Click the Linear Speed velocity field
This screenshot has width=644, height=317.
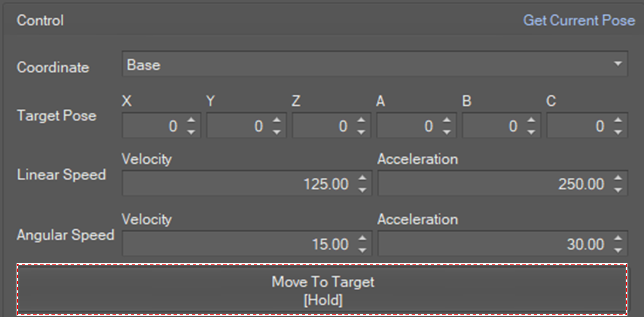click(240, 184)
